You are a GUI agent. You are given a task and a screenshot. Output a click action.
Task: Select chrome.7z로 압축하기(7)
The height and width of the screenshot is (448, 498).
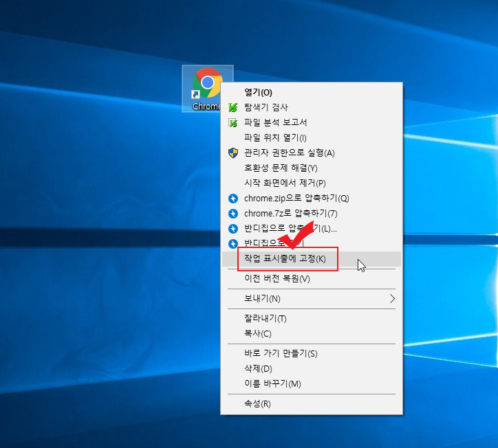(312, 214)
